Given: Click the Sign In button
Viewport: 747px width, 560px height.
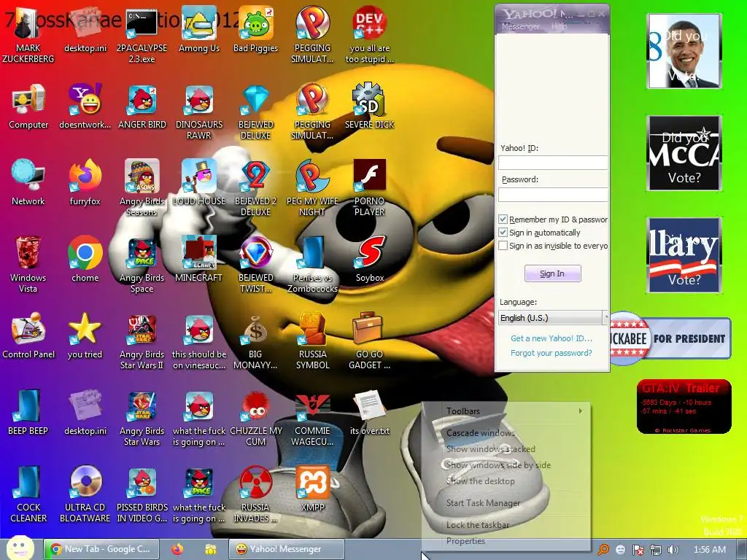Looking at the screenshot, I should coord(553,273).
